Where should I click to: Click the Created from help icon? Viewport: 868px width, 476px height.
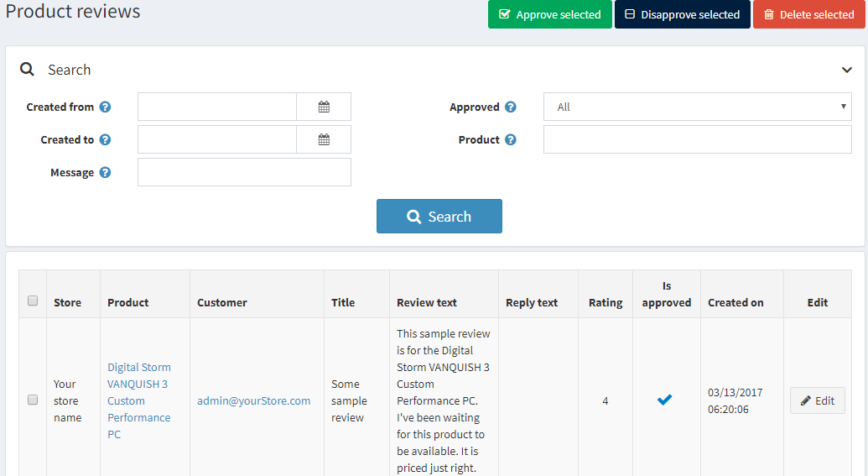tap(105, 107)
